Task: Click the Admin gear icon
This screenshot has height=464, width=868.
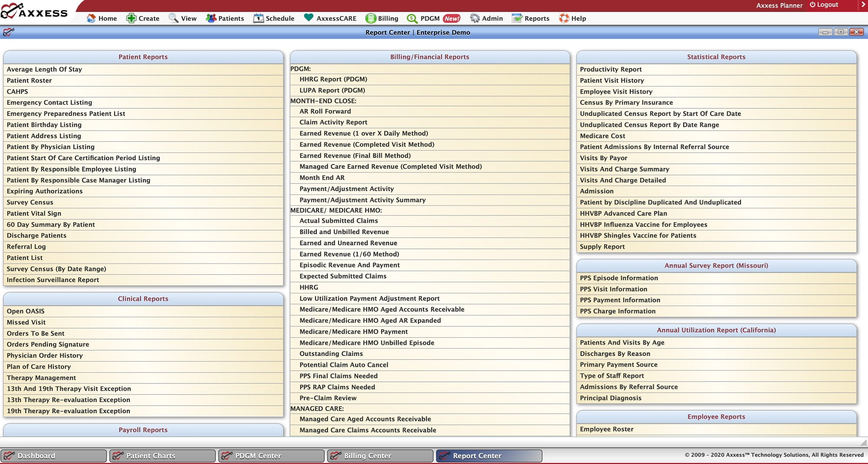Action: (x=475, y=18)
